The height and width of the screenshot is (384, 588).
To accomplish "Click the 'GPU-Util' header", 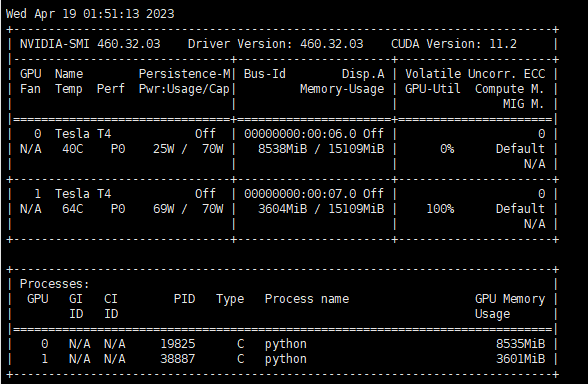I will tap(432, 89).
